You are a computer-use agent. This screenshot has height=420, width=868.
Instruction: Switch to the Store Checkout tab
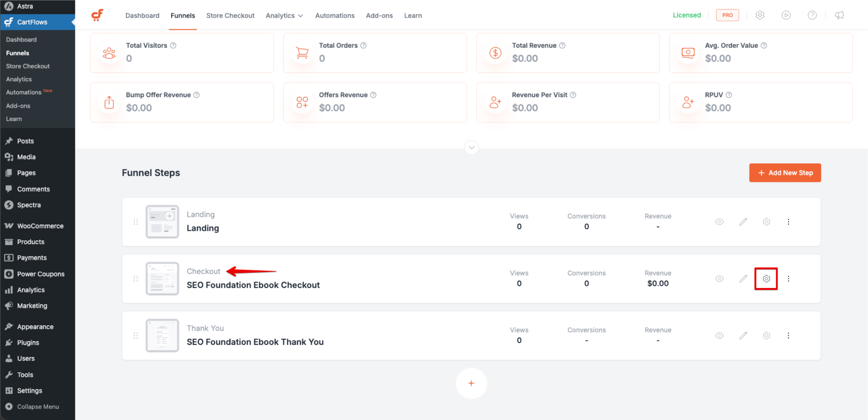click(230, 15)
